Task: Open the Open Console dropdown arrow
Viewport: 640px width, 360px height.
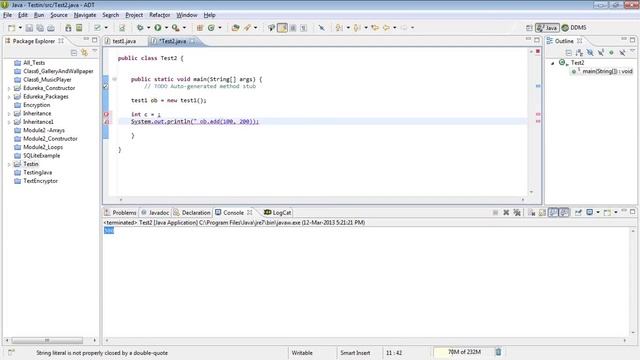Action: [616, 213]
